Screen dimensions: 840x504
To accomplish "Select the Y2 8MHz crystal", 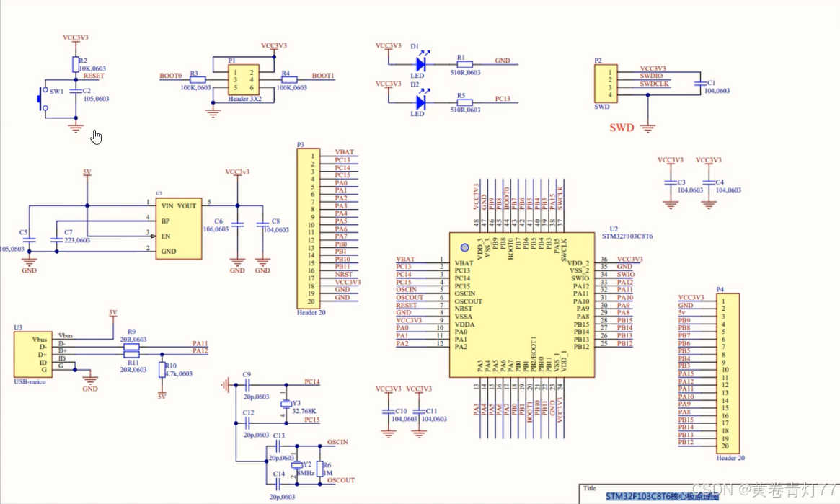I will click(x=297, y=466).
